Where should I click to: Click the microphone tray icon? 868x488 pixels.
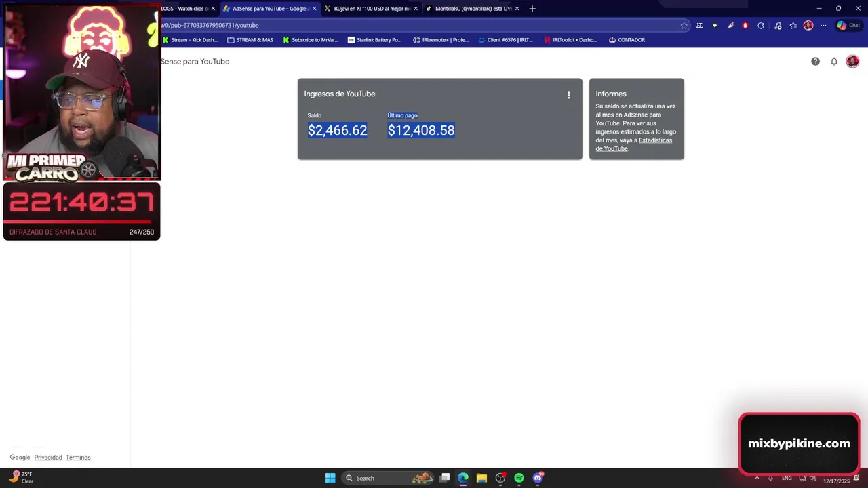[770, 478]
